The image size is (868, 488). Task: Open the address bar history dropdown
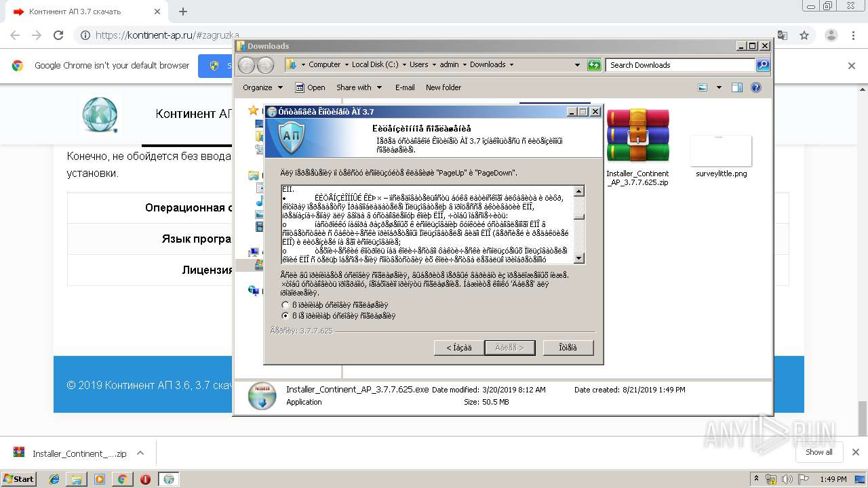[577, 65]
